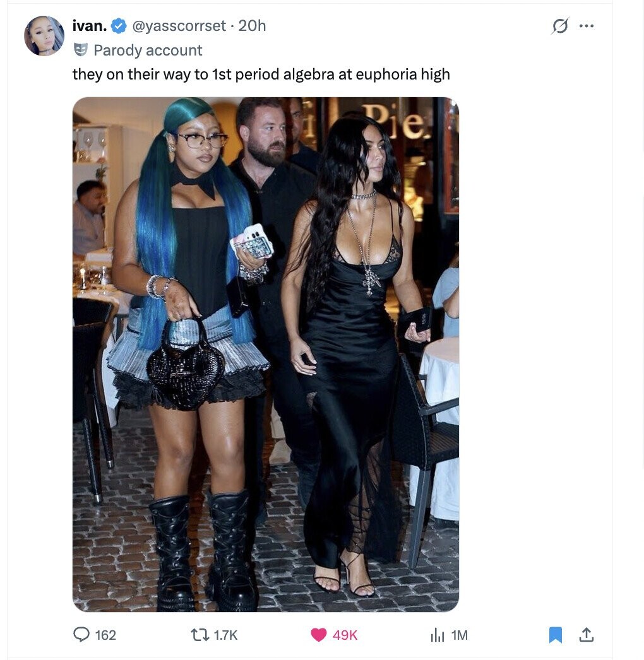Visit the @yasscorrset handle link
Screen dimensions: 644x660
(x=179, y=26)
